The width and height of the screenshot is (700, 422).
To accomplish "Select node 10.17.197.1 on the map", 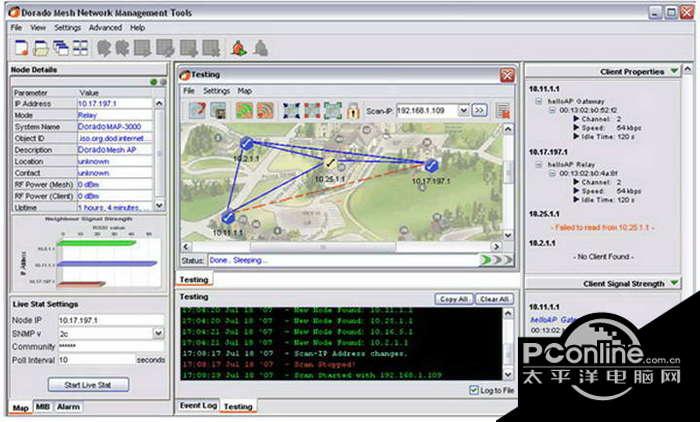I will coord(431,166).
